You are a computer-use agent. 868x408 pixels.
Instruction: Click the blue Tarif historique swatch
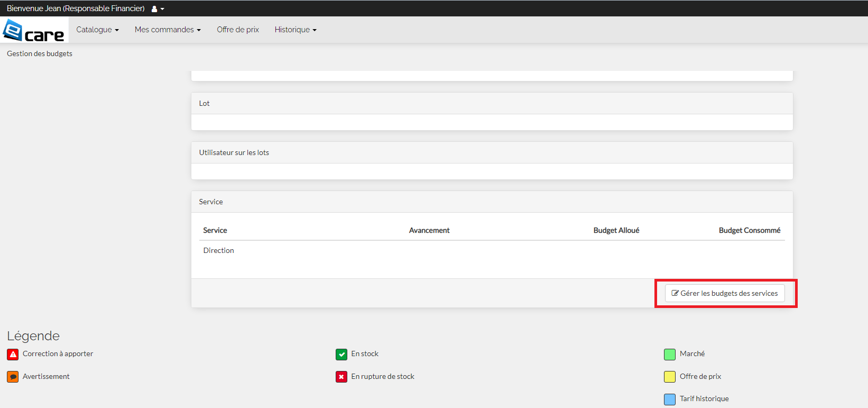(x=670, y=399)
